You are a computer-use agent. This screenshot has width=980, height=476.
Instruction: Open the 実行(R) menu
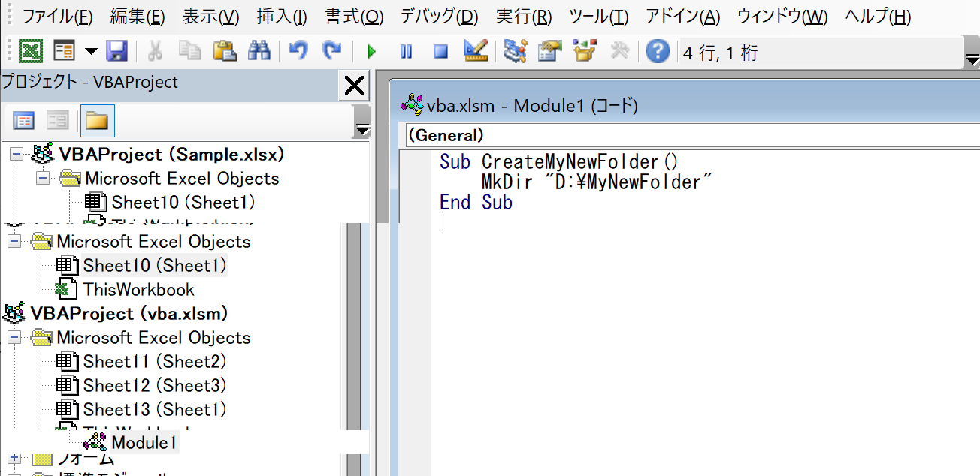524,17
